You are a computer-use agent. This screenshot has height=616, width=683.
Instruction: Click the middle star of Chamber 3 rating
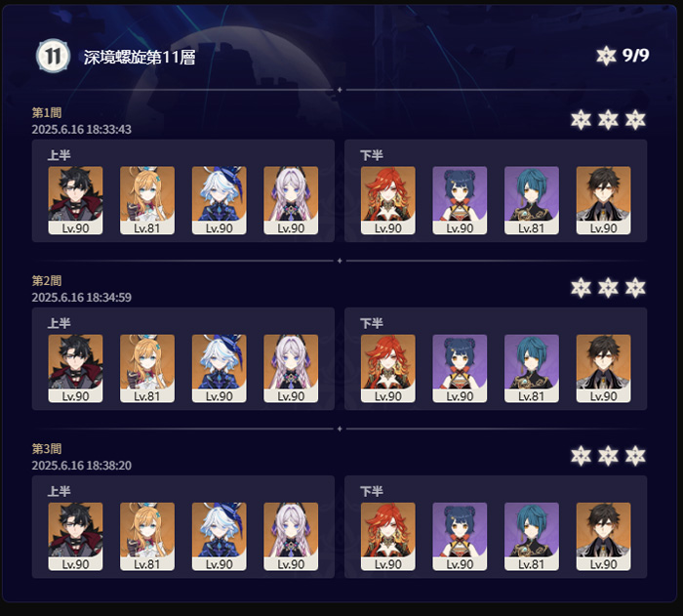click(608, 456)
